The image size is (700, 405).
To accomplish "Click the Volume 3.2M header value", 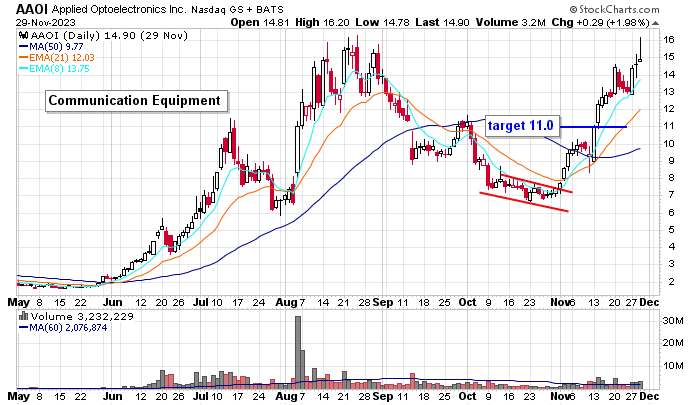I will pyautogui.click(x=510, y=22).
